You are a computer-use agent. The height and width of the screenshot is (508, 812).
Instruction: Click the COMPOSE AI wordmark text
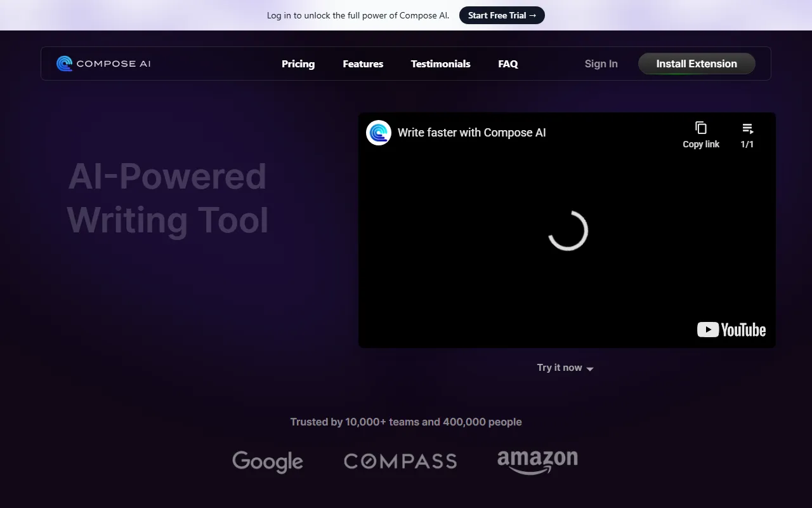point(114,63)
